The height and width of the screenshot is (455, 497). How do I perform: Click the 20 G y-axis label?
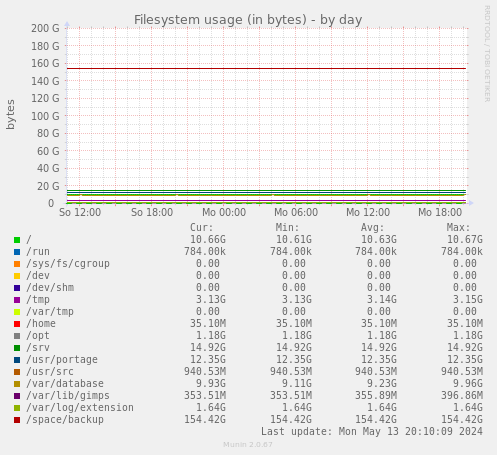click(x=48, y=186)
